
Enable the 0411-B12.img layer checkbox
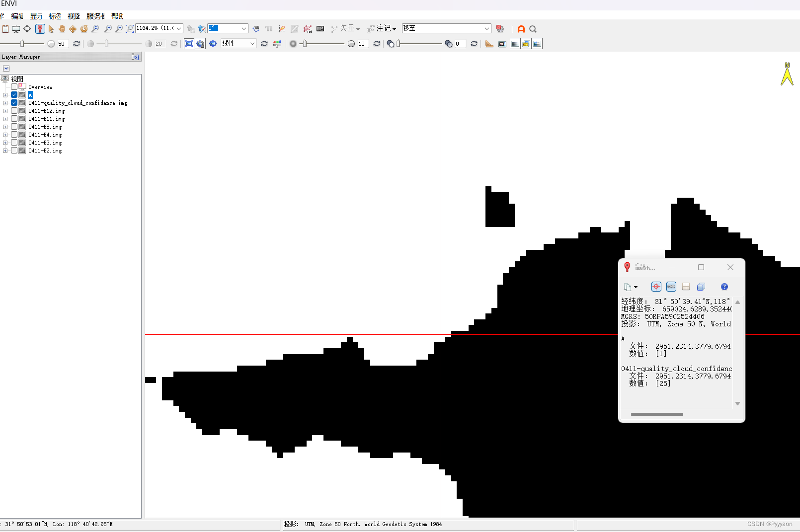pyautogui.click(x=14, y=111)
